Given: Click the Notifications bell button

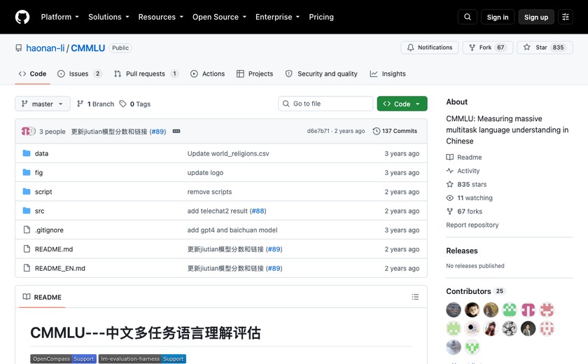Looking at the screenshot, I should (429, 48).
